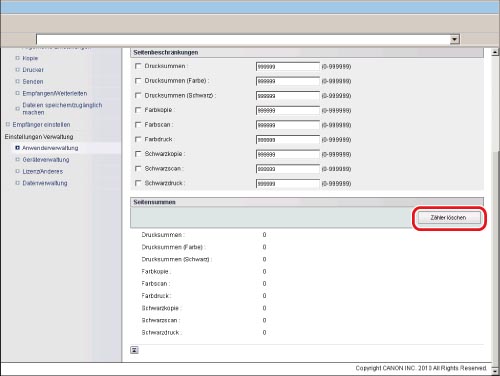Tick the Drucksummen (Farbe) checkbox

click(x=138, y=81)
